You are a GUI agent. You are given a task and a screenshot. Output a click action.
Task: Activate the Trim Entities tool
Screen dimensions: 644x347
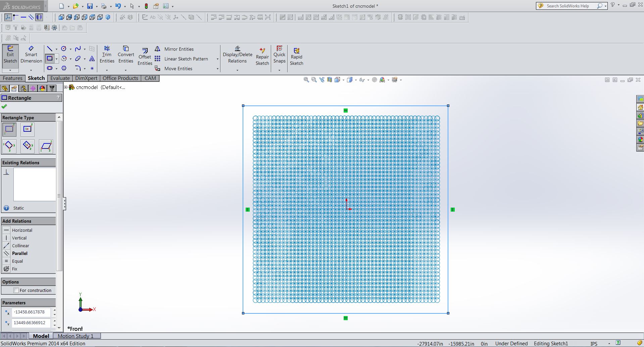[x=107, y=54]
